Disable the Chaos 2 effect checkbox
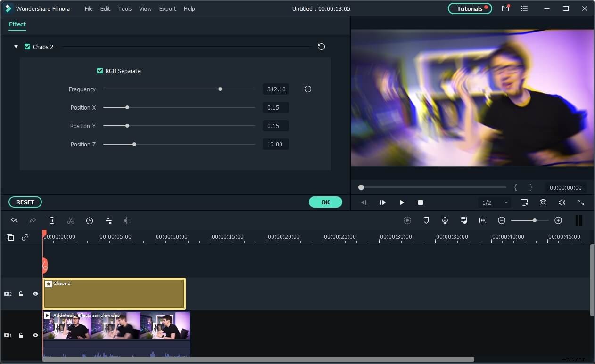Image resolution: width=595 pixels, height=364 pixels. [26, 47]
